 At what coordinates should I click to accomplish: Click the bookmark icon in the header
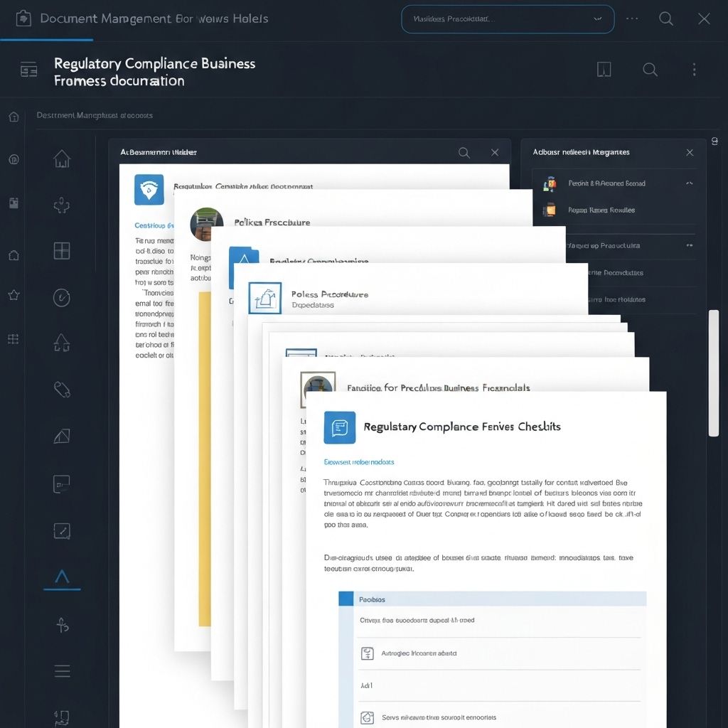coord(604,69)
